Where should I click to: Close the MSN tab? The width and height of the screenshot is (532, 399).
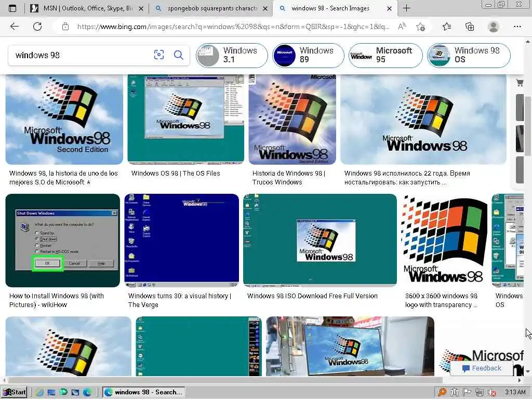(x=141, y=8)
